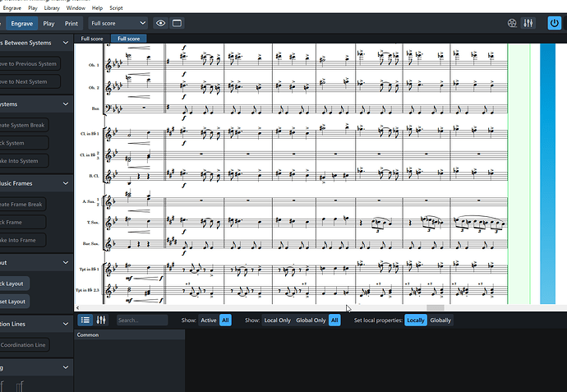
Task: Click Move to Next System button
Action: pyautogui.click(x=29, y=81)
